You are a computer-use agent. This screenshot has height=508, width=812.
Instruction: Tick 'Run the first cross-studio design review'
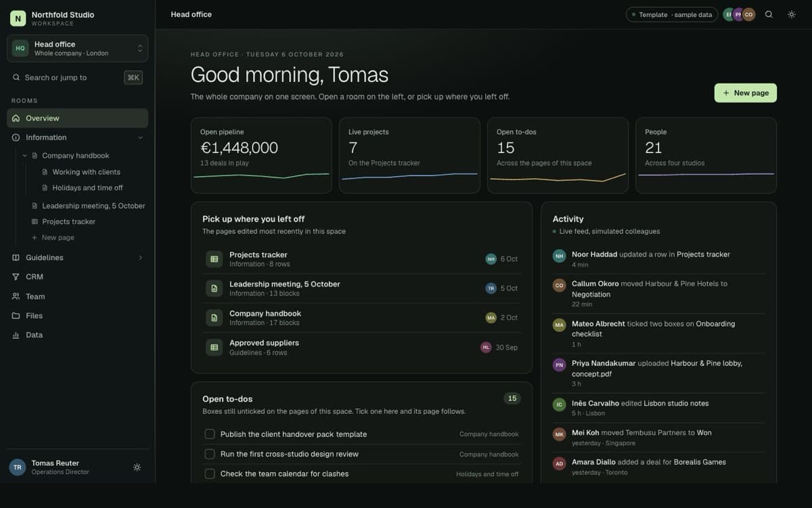[x=210, y=454]
